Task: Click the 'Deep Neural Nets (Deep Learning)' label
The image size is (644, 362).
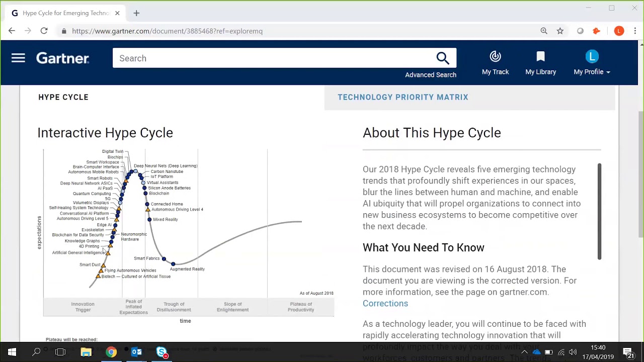Action: [x=166, y=166]
